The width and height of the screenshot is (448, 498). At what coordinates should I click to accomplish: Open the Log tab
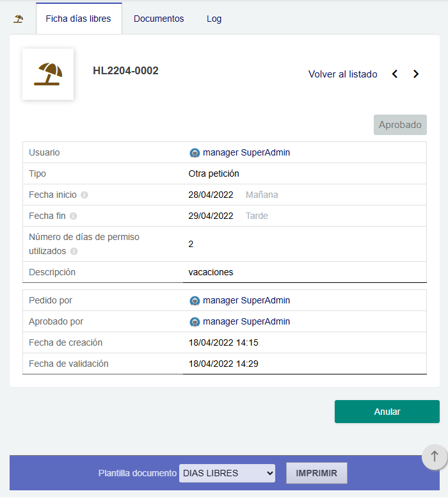tap(214, 19)
